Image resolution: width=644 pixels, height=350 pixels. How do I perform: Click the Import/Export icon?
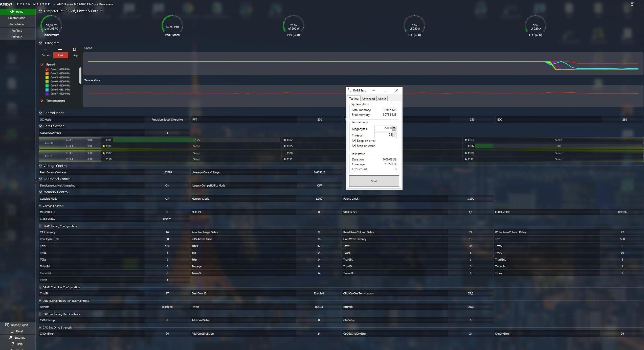point(7,325)
